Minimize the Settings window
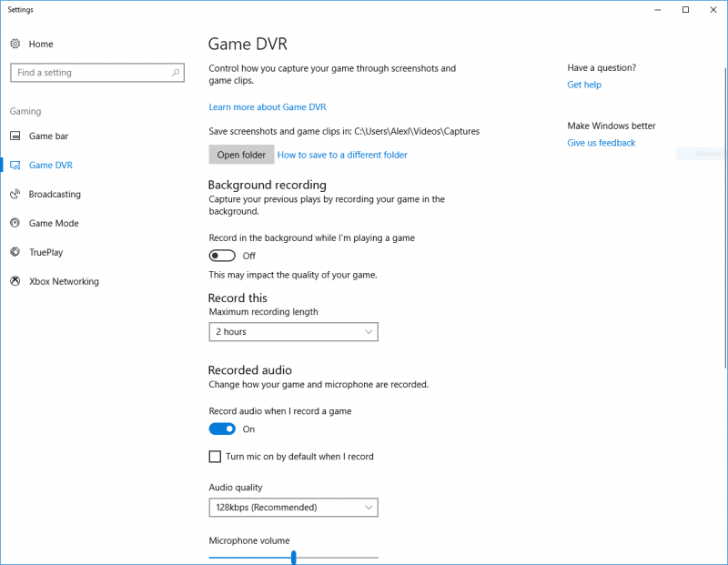Viewport: 728px width, 565px height. [657, 10]
